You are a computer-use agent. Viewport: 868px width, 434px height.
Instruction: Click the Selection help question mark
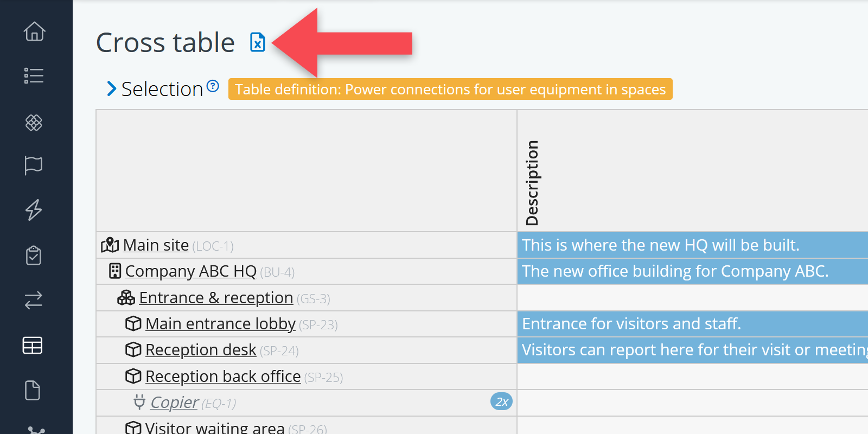213,86
